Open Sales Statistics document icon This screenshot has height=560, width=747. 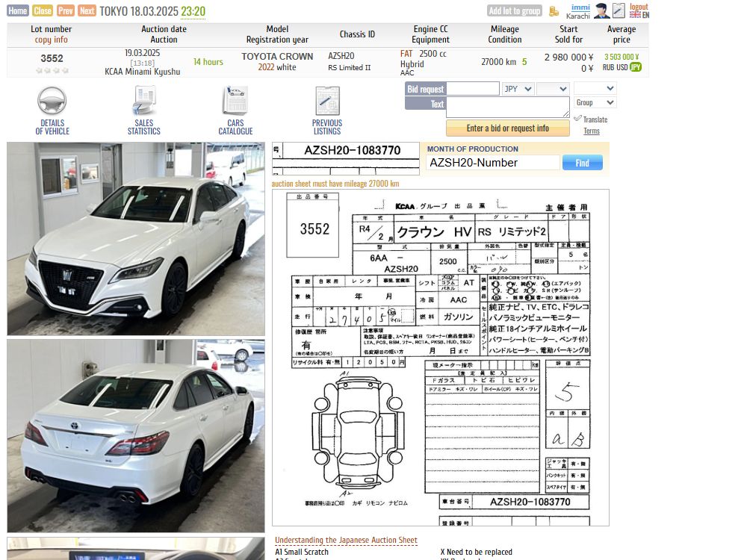144,101
